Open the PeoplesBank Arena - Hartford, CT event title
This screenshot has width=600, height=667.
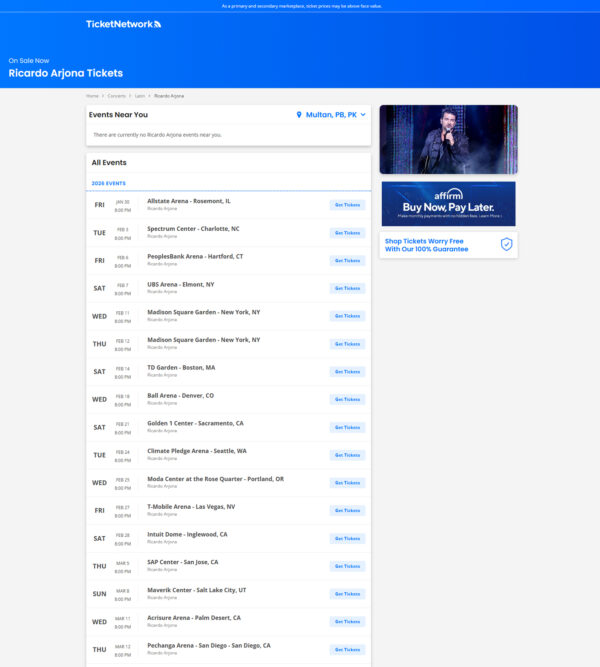[195, 257]
